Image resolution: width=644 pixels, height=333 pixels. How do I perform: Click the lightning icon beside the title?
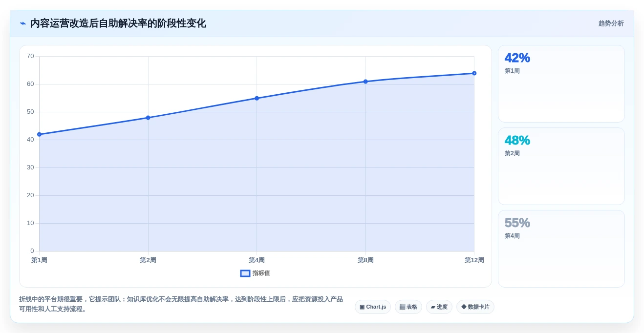pyautogui.click(x=23, y=23)
